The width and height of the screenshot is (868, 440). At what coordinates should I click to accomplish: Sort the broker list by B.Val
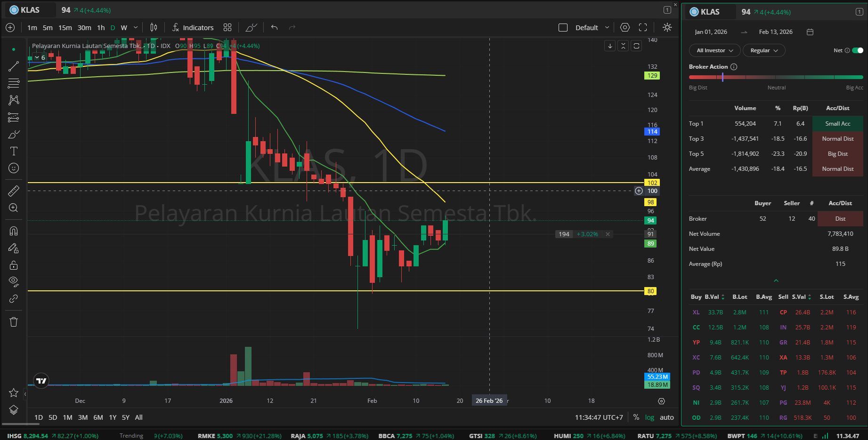[714, 297]
